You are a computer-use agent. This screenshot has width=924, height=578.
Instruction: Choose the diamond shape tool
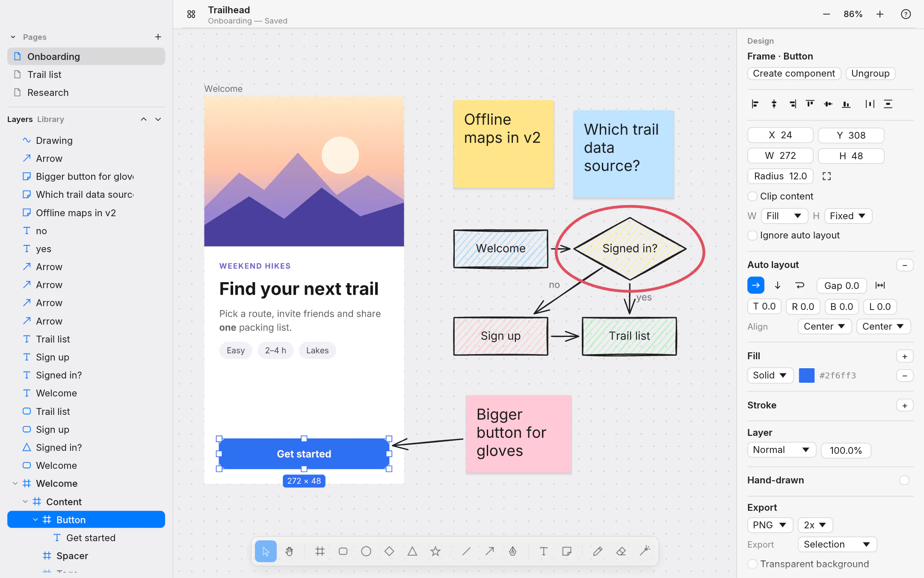coord(389,551)
